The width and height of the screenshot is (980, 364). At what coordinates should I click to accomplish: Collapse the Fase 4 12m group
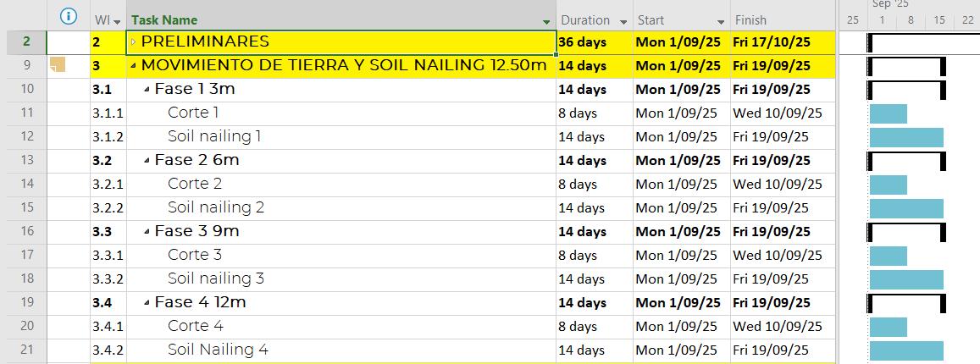pyautogui.click(x=147, y=303)
